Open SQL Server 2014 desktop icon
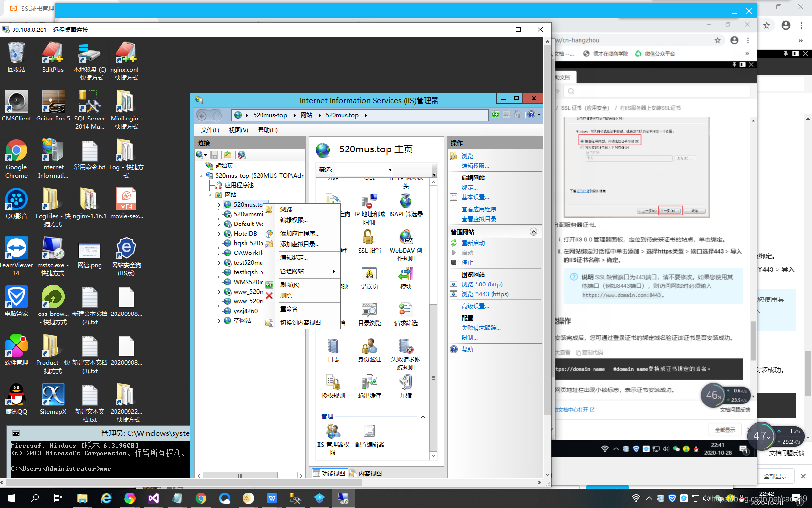 tap(89, 109)
